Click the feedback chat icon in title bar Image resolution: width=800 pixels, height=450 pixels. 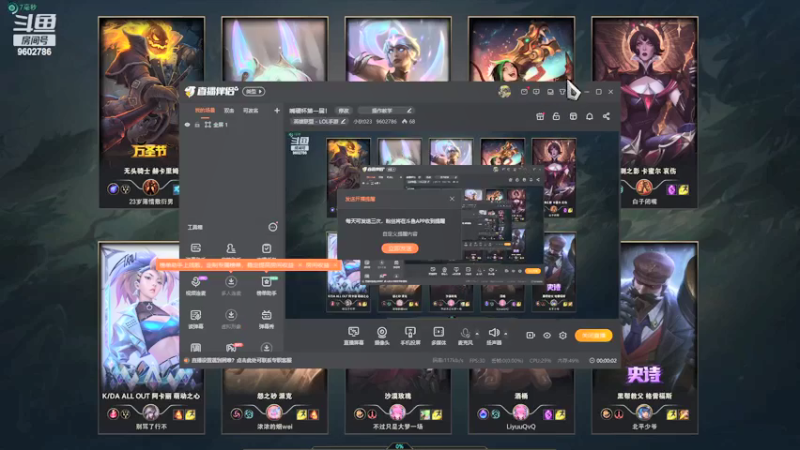(536, 92)
